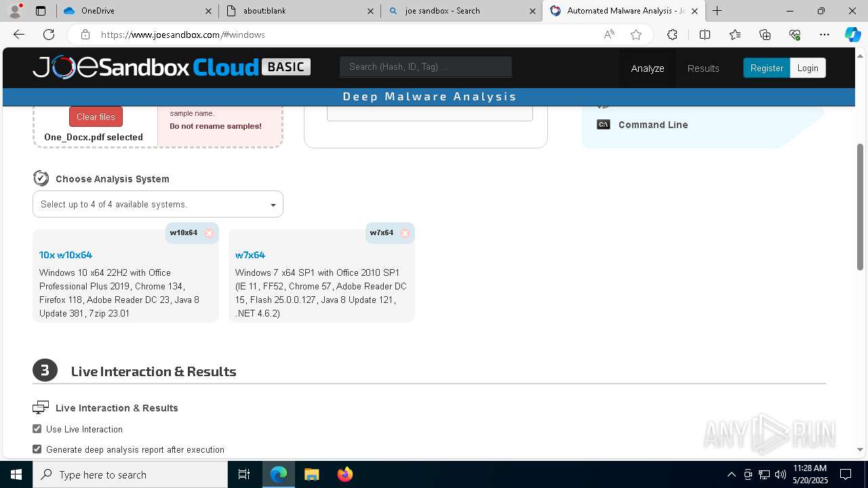Click the Choose Analysis System check icon
This screenshot has height=488, width=868.
point(41,178)
